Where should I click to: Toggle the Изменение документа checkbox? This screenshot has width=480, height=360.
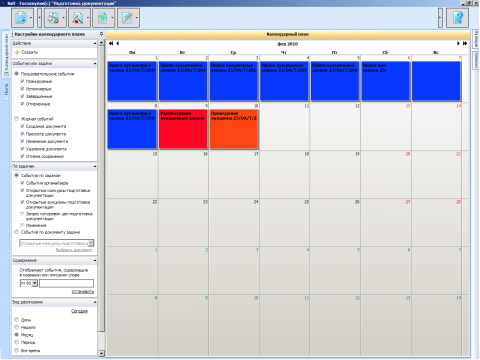[22, 141]
